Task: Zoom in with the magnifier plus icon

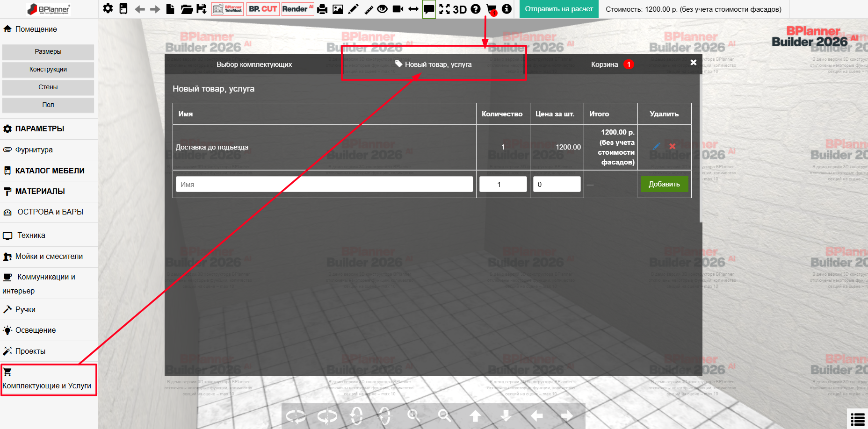Action: click(414, 415)
